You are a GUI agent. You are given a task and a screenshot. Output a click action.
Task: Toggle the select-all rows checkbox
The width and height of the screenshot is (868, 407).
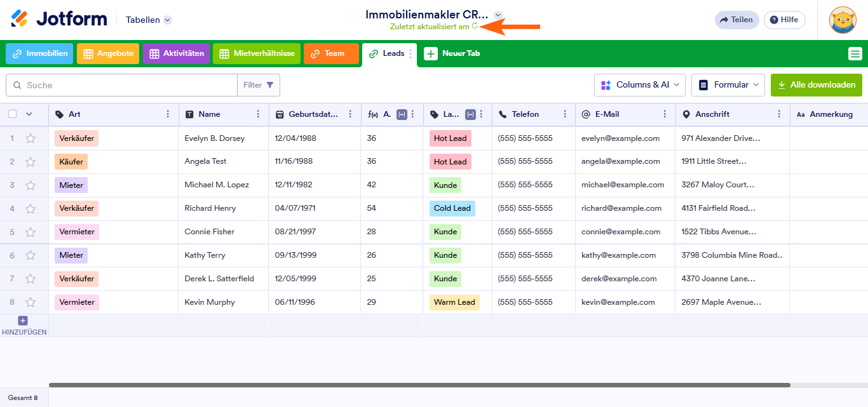pyautogui.click(x=13, y=114)
